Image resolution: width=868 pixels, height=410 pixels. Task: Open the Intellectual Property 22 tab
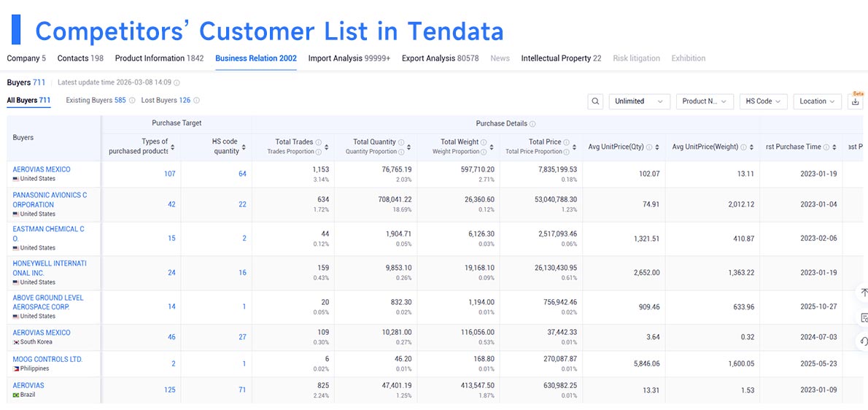point(562,58)
